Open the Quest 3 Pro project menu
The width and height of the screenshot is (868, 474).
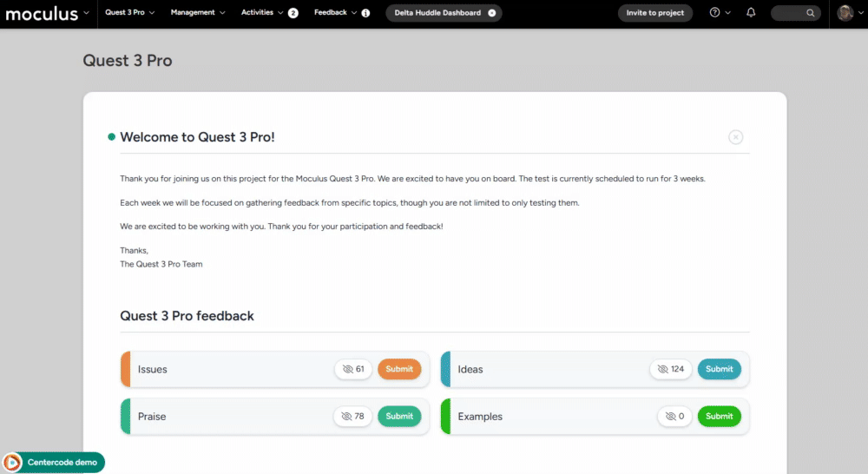(129, 12)
